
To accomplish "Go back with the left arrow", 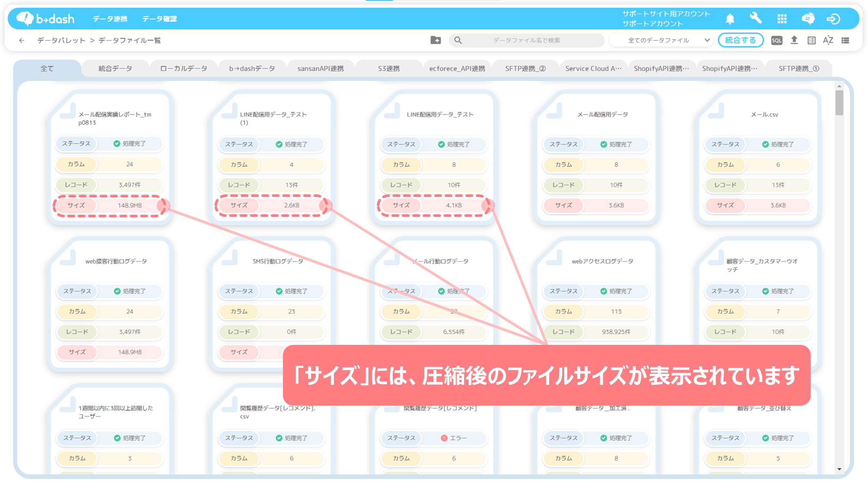I will (22, 40).
